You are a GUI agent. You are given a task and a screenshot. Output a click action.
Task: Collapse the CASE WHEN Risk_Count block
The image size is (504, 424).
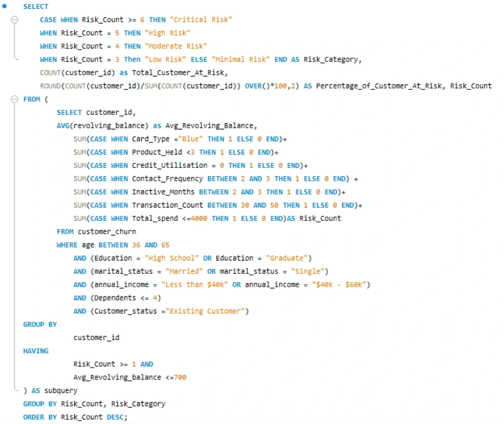(x=15, y=20)
